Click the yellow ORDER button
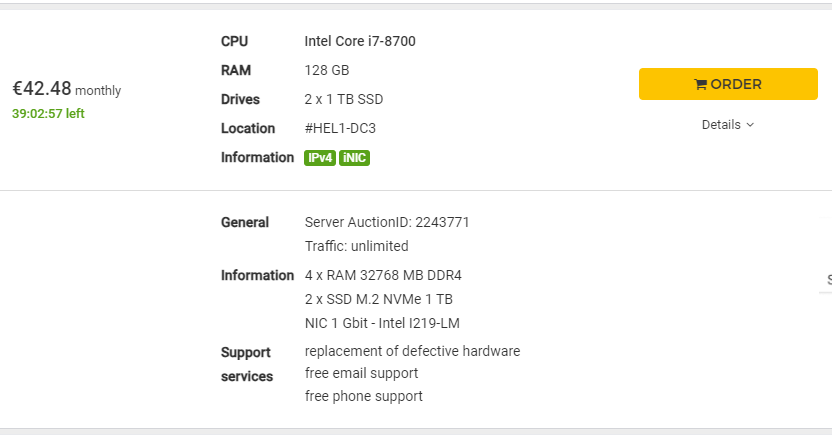Viewport: 832px width, 436px height. (728, 84)
